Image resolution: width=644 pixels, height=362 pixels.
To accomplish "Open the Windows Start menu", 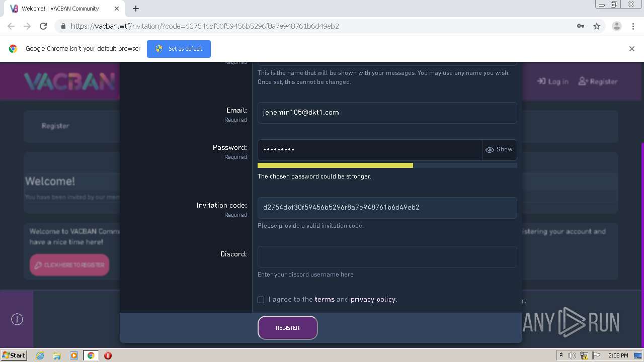I will (x=14, y=355).
